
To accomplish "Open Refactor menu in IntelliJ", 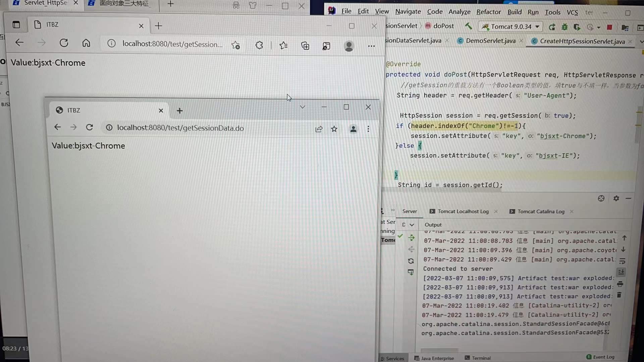I will coord(488,12).
